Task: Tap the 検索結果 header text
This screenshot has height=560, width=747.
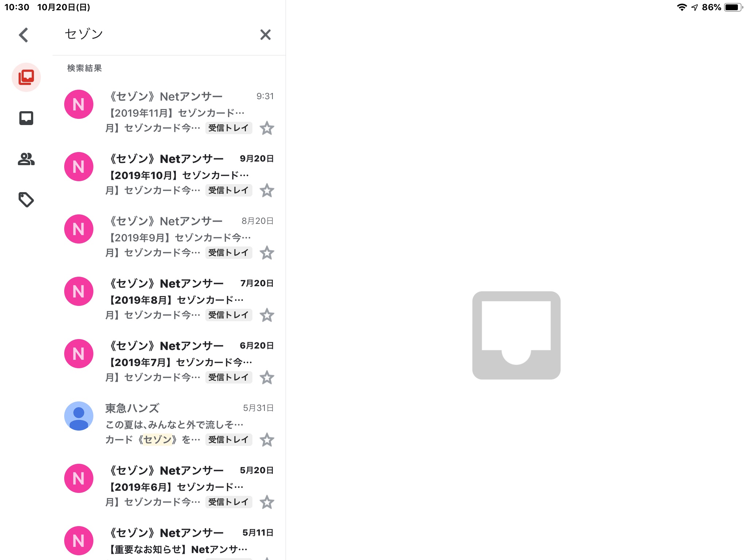Action: tap(85, 68)
